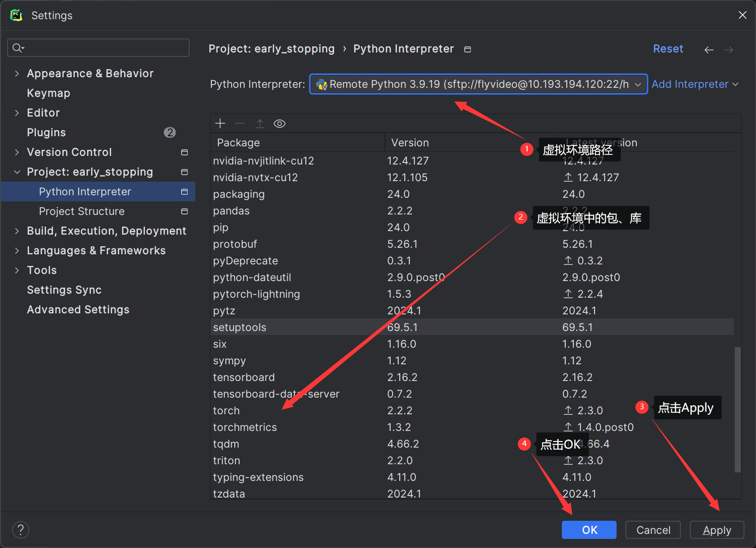Image resolution: width=756 pixels, height=548 pixels.
Task: Select the torchmetrics package row
Action: coord(472,427)
